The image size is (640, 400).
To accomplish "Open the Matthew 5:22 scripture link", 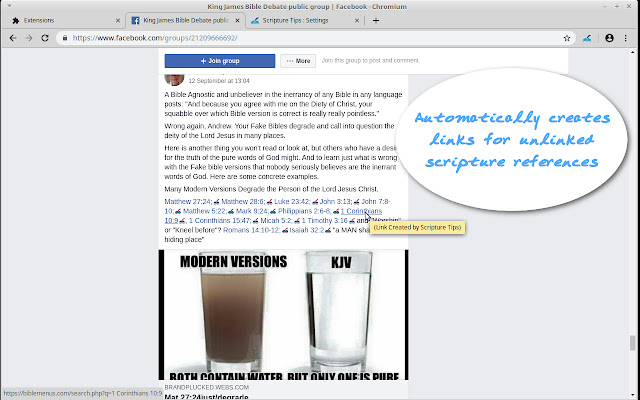I will pos(205,211).
